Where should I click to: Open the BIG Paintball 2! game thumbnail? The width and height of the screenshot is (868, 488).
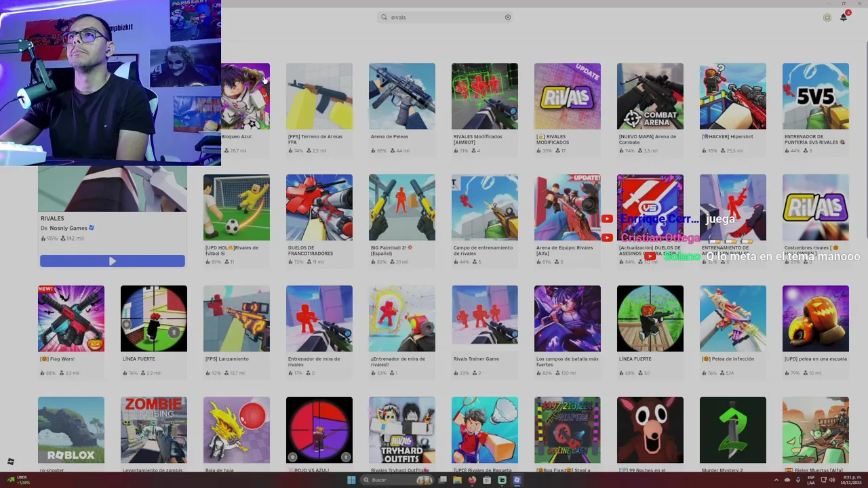402,207
